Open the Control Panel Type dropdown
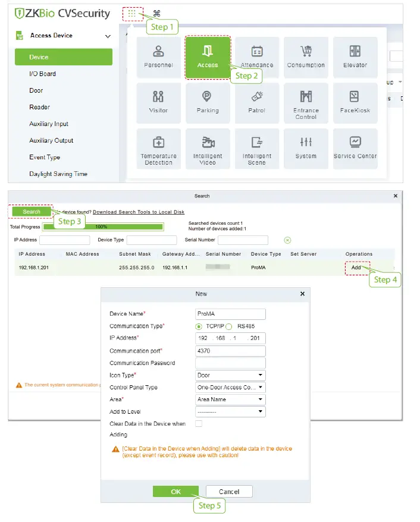The image size is (420, 522). (x=230, y=387)
